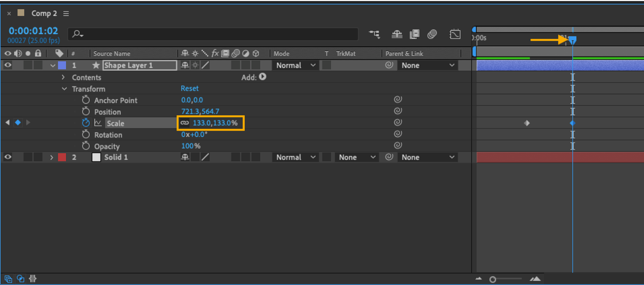Click Add contents arrow button

[263, 77]
